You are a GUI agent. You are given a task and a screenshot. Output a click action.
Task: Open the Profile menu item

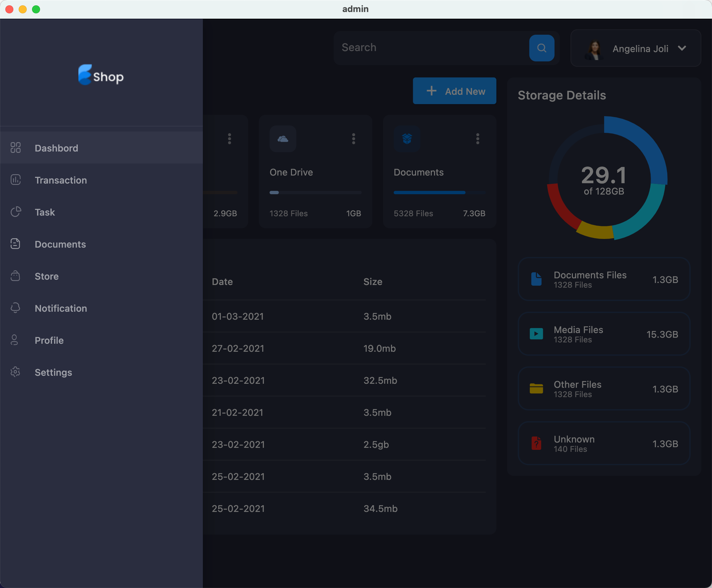tap(101, 340)
